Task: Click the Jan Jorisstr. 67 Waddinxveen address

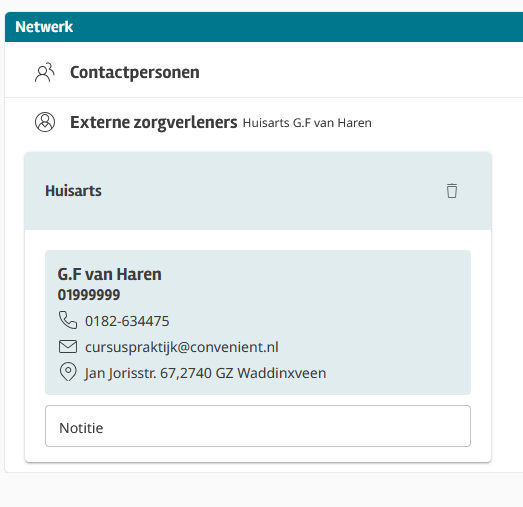Action: [x=205, y=373]
